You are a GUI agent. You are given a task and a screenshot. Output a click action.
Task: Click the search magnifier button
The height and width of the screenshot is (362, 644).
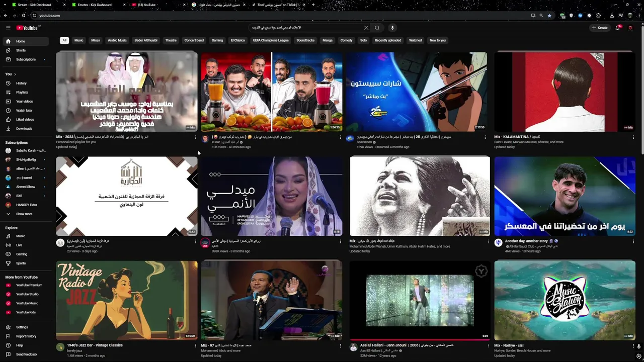377,28
